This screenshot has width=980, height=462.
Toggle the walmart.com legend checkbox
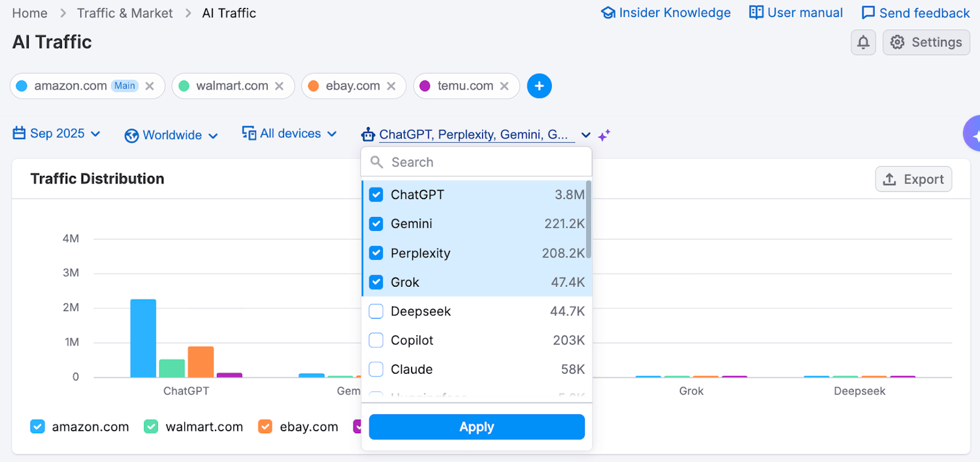(150, 426)
